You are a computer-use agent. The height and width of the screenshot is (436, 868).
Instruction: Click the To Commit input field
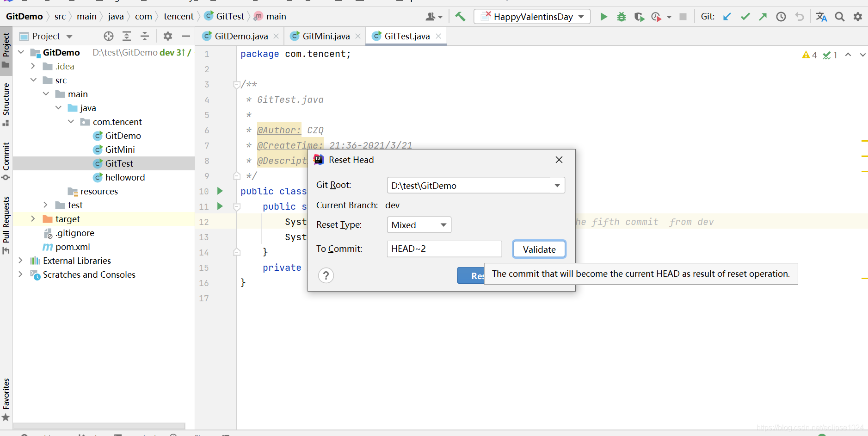point(444,249)
